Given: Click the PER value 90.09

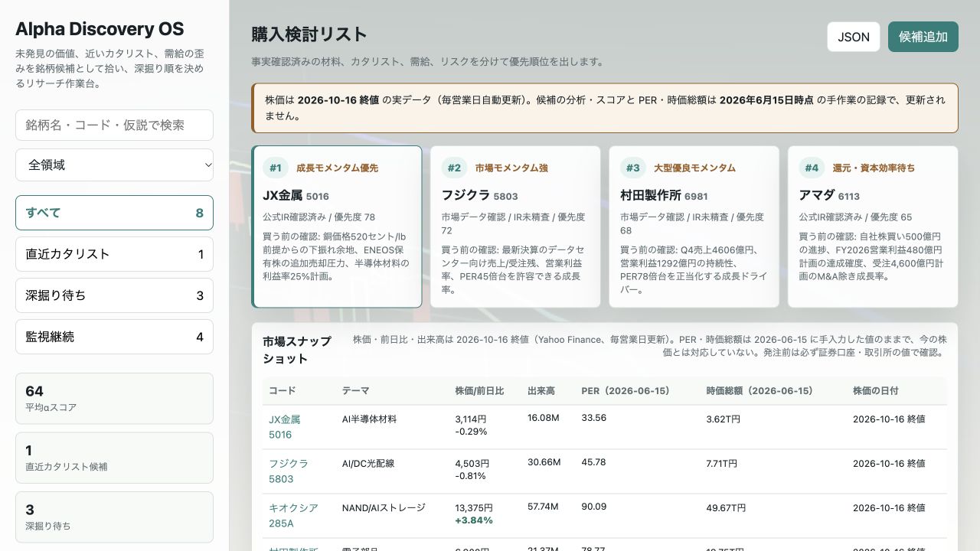Looking at the screenshot, I should pyautogui.click(x=593, y=507).
